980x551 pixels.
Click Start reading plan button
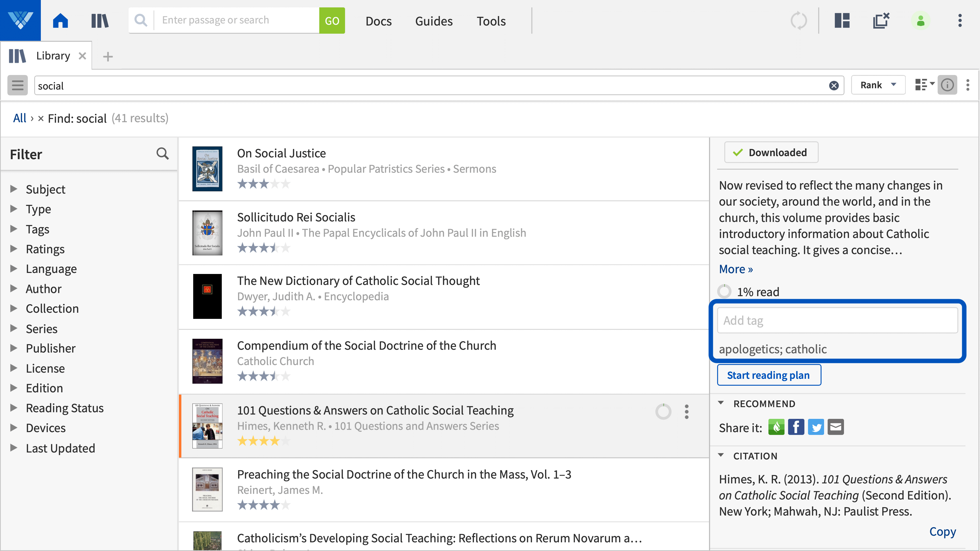(769, 375)
